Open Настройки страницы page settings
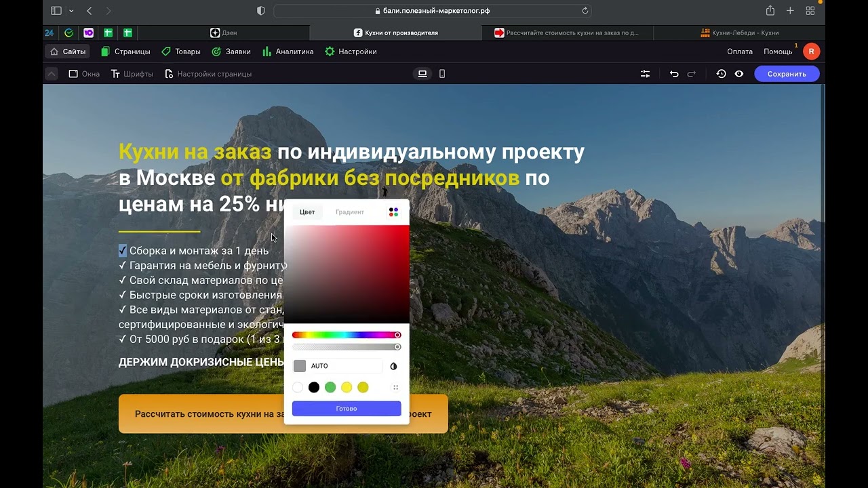Screen dimensions: 868x488 click(x=208, y=74)
